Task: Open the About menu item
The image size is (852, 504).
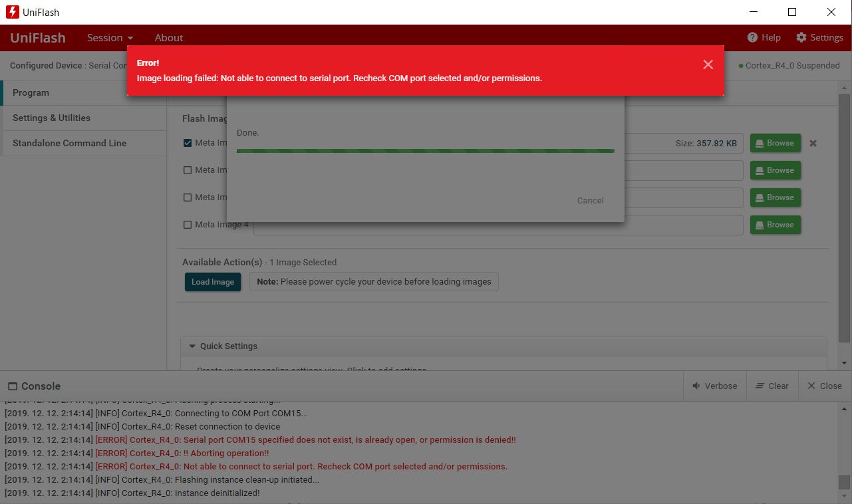Action: click(169, 38)
